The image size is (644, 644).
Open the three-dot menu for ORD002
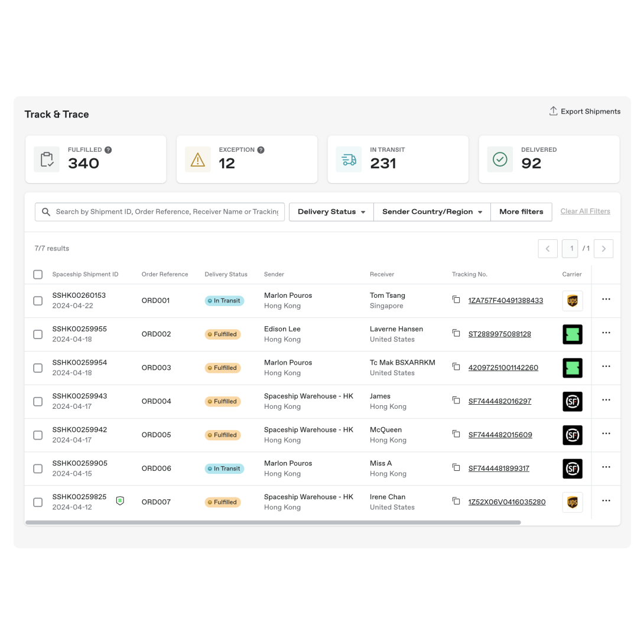(606, 333)
